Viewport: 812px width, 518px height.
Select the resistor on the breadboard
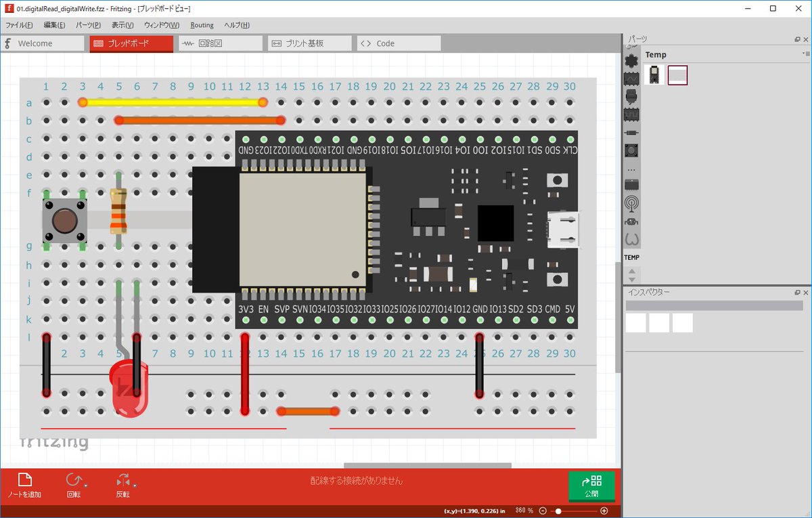click(x=118, y=211)
